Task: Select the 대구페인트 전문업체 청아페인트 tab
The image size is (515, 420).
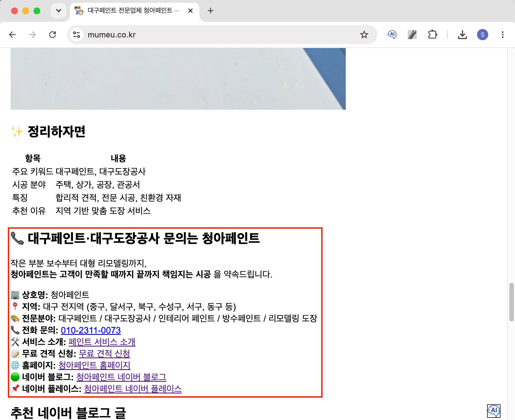Action: pyautogui.click(x=135, y=11)
